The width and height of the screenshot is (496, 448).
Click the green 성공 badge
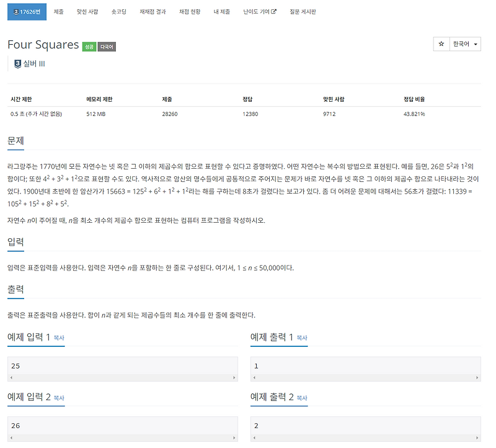tap(89, 45)
